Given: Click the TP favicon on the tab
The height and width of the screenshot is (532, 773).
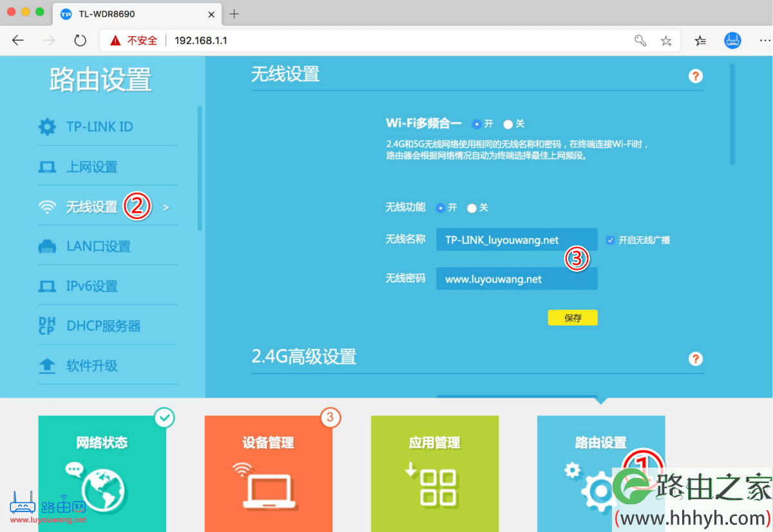Looking at the screenshot, I should [x=66, y=14].
